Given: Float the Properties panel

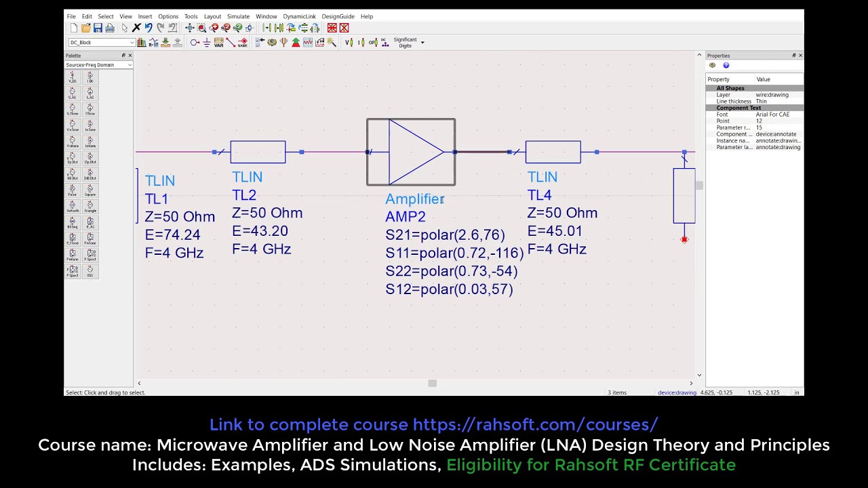Looking at the screenshot, I should point(794,56).
